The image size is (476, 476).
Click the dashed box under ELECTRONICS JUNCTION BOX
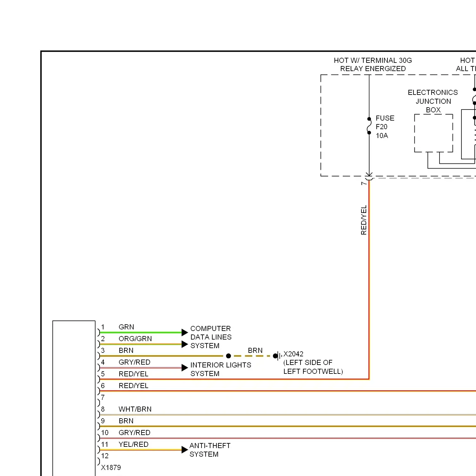pos(433,133)
